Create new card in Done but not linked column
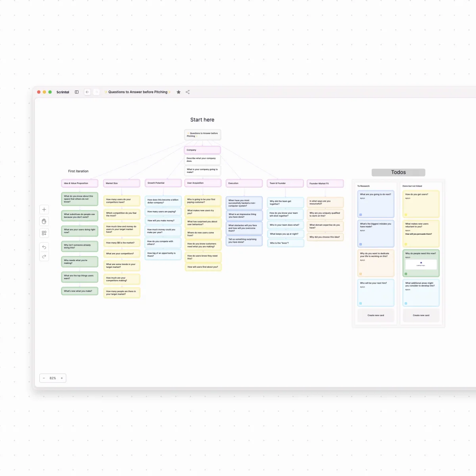 coord(421,315)
